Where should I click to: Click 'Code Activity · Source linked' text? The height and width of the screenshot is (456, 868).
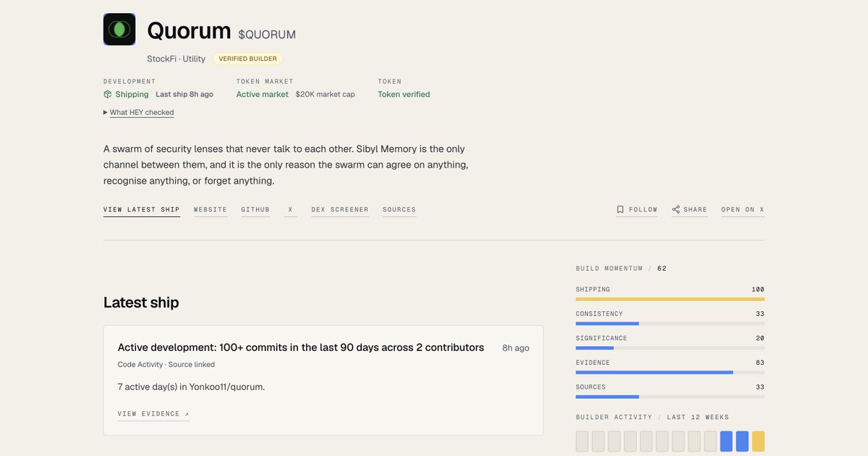pyautogui.click(x=166, y=365)
